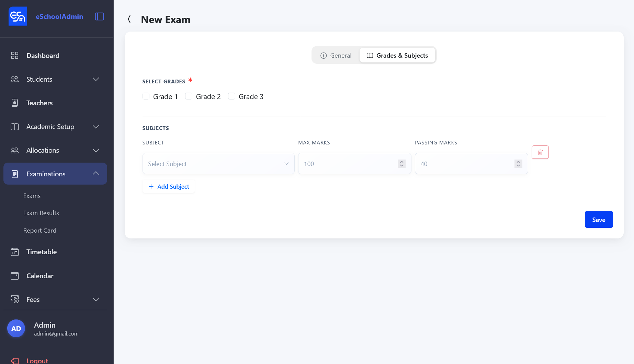Click the Teachers badge icon
634x364 pixels.
(15, 103)
